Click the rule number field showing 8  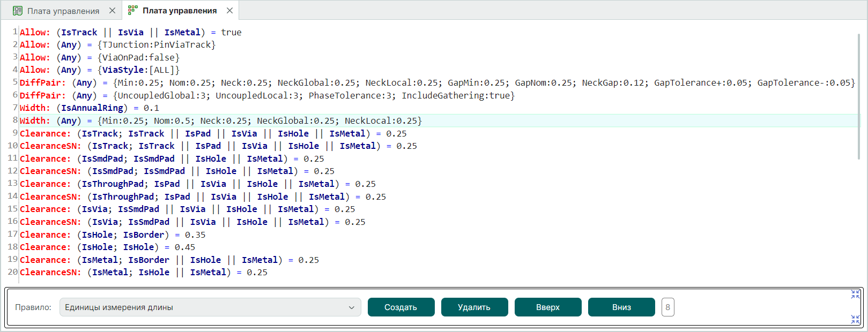coord(667,307)
